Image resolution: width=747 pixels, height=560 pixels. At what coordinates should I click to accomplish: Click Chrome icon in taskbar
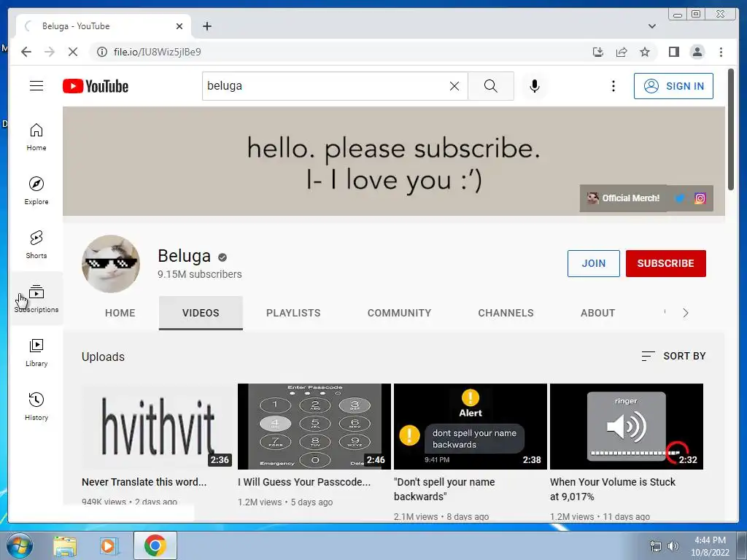click(155, 545)
